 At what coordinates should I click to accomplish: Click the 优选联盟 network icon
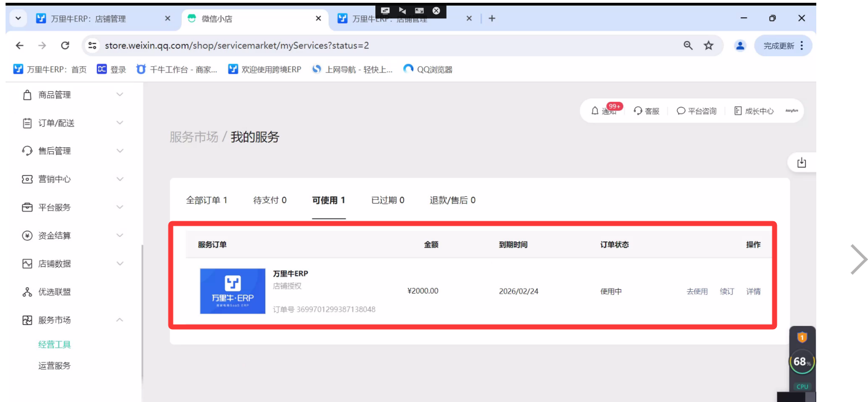coord(27,292)
